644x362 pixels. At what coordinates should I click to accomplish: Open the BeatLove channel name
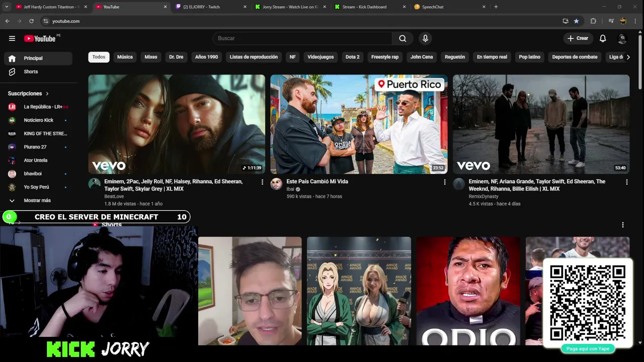coord(114,197)
